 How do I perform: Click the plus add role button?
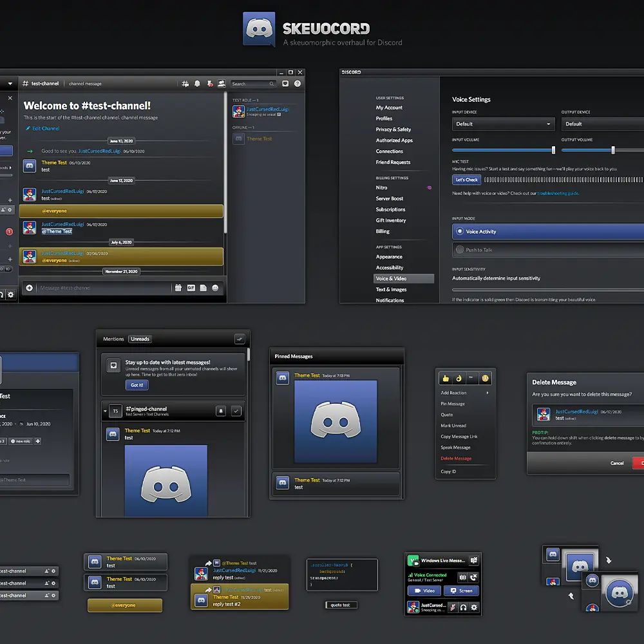click(38, 441)
